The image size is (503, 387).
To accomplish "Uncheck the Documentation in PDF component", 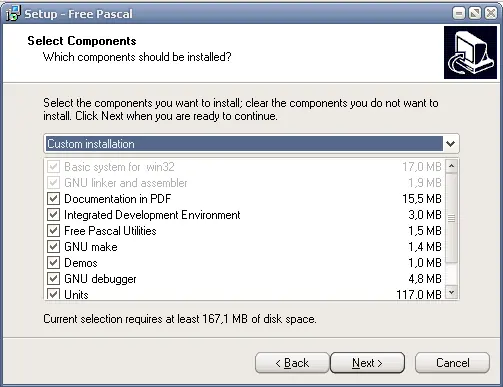I will click(53, 199).
